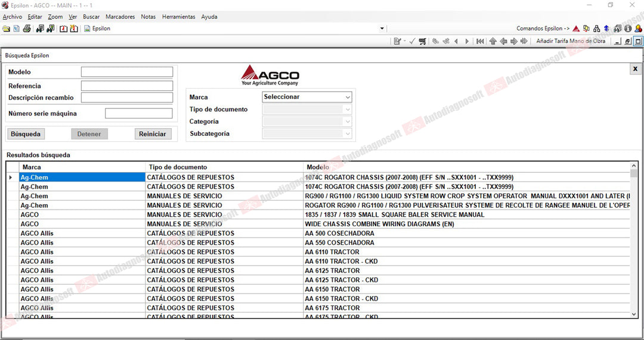Click the stacked documents icon left of info

[x=617, y=29]
